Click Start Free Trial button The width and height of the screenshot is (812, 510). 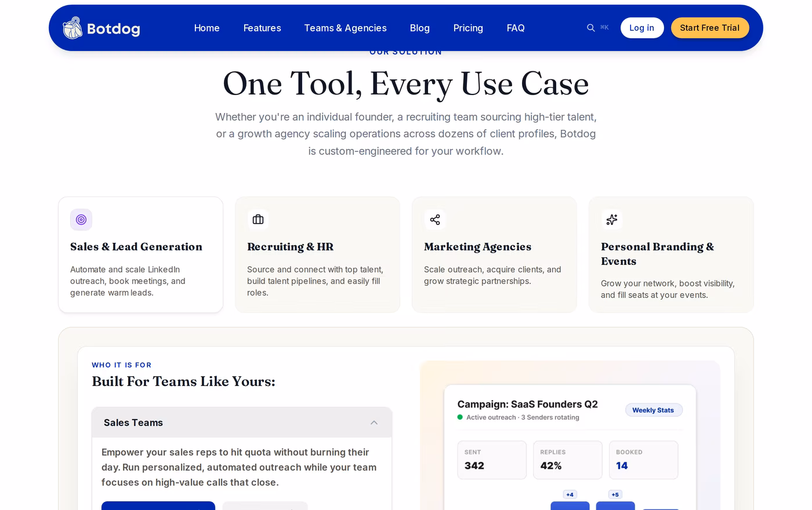tap(710, 28)
